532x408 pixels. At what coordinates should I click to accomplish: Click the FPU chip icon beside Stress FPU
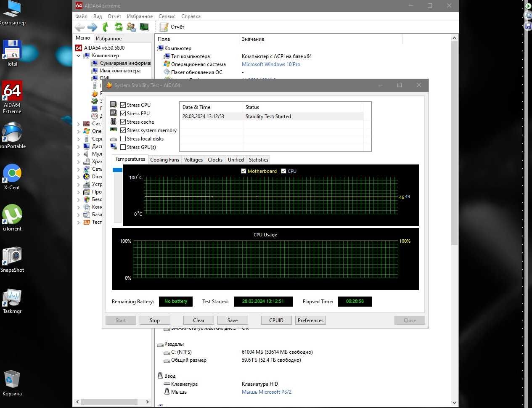pyautogui.click(x=114, y=113)
